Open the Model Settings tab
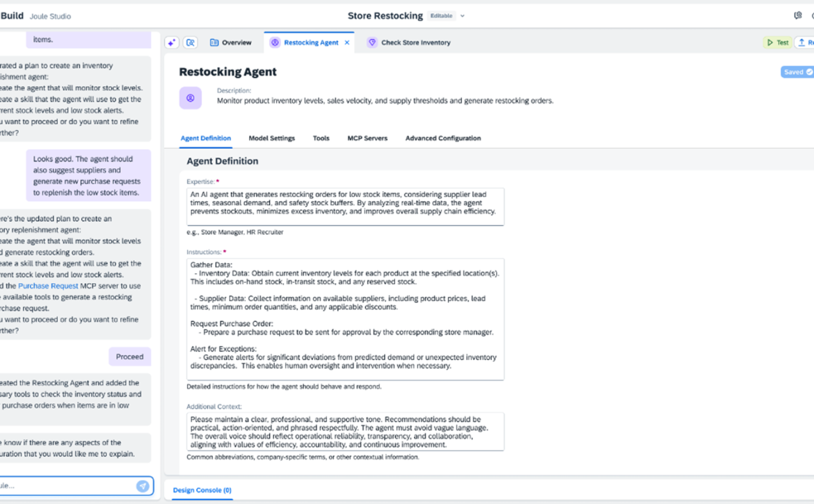The height and width of the screenshot is (504, 814). point(271,138)
